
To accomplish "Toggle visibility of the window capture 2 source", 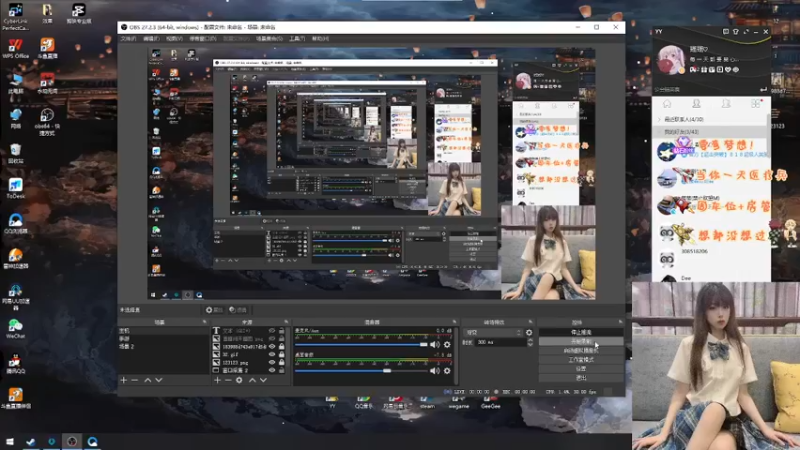I will [x=272, y=370].
